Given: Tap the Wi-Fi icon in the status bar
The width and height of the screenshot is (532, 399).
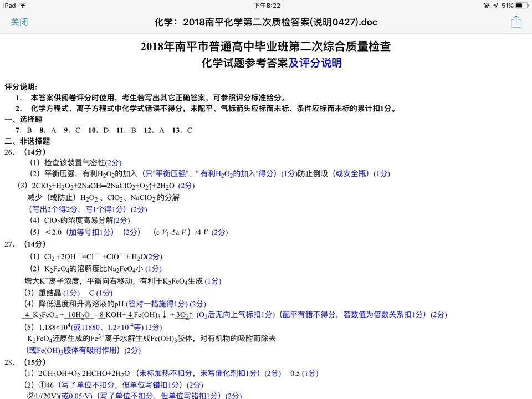Looking at the screenshot, I should [23, 5].
